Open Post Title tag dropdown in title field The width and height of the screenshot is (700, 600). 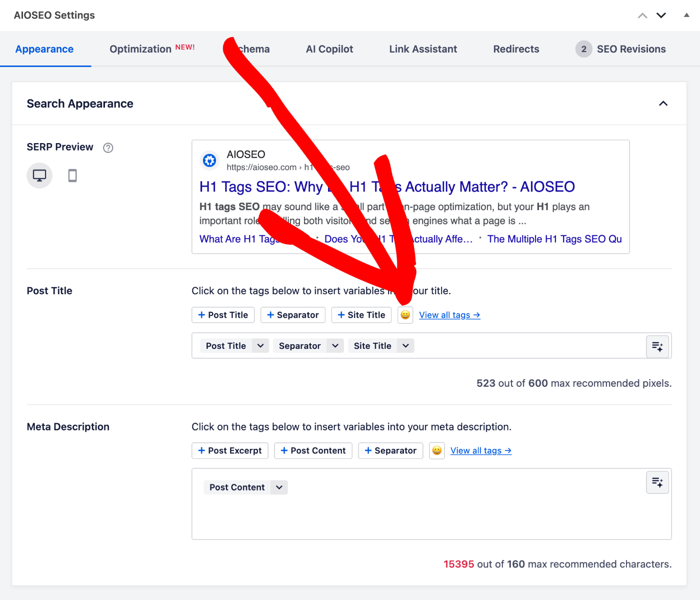pos(260,346)
